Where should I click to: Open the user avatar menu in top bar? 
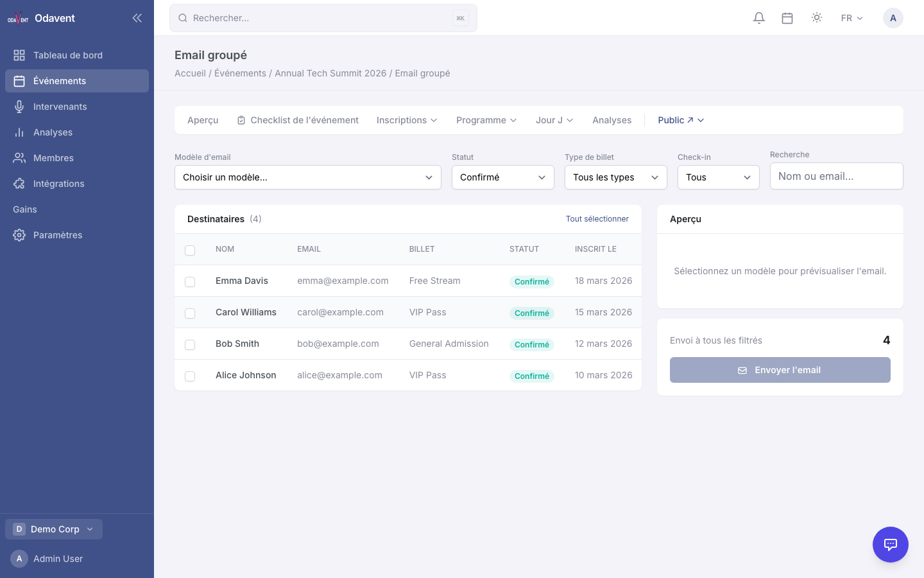(893, 18)
